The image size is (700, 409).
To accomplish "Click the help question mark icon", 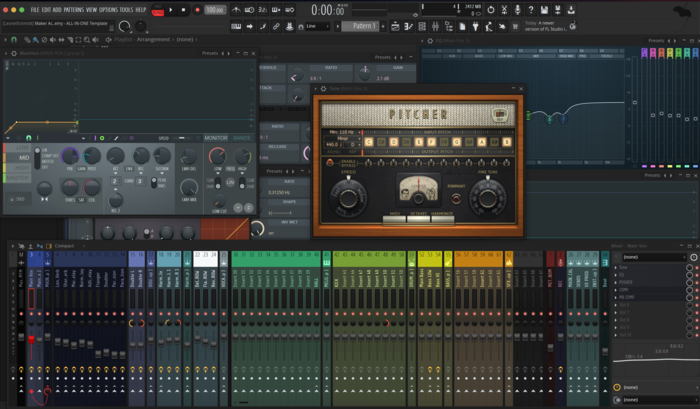I will click(x=531, y=10).
